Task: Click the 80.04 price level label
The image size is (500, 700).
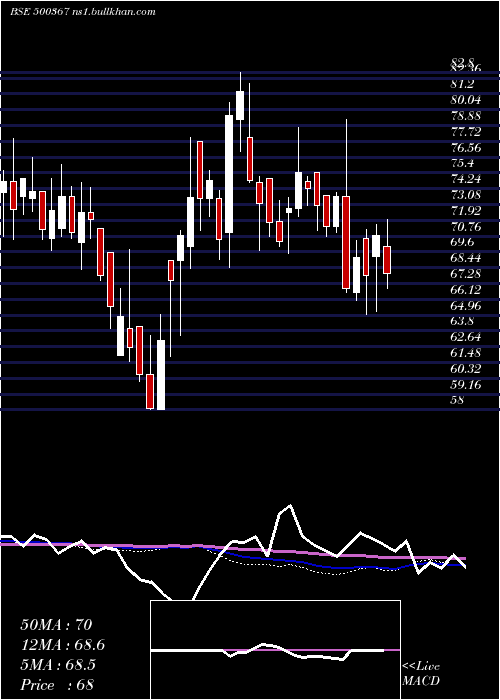Action: click(466, 100)
